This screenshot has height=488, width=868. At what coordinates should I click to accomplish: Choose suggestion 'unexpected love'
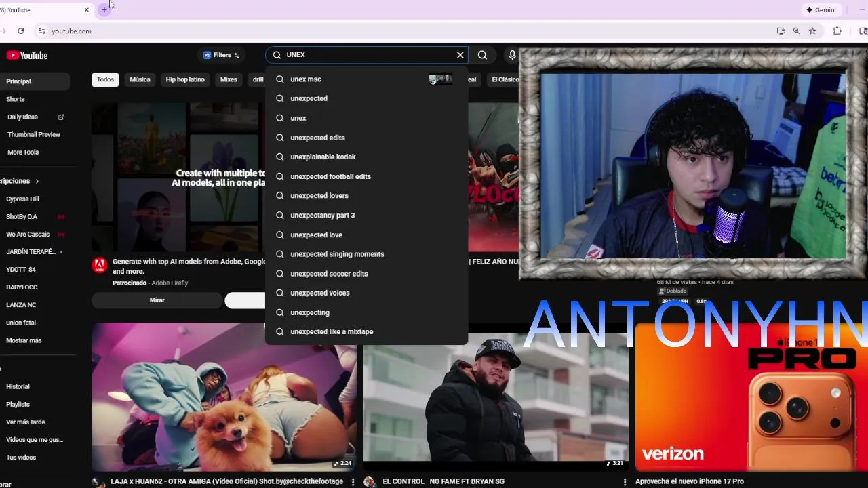(366, 235)
